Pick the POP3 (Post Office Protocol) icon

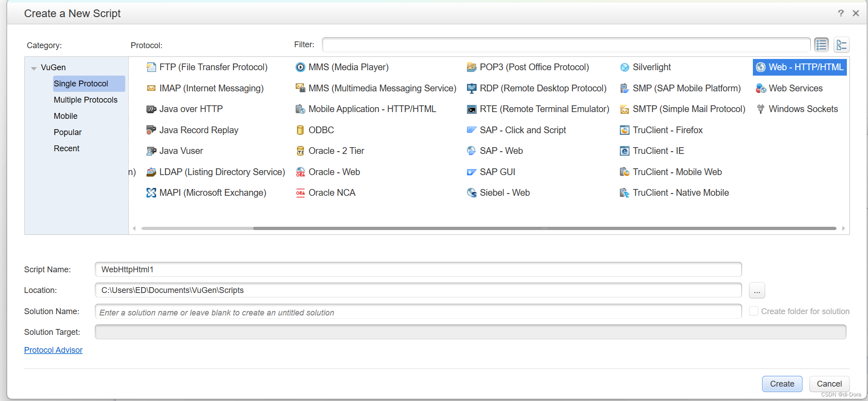pos(471,68)
